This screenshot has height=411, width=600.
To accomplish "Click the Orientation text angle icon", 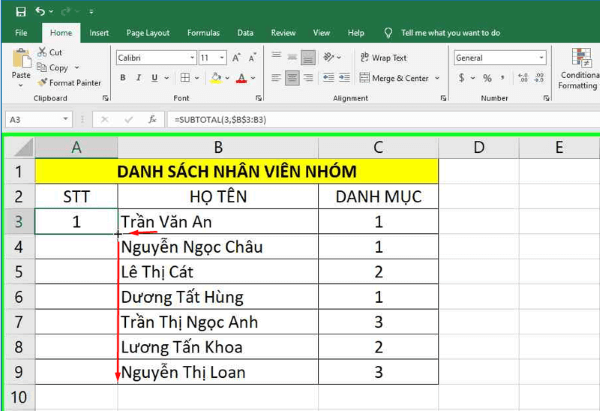I will pyautogui.click(x=328, y=57).
